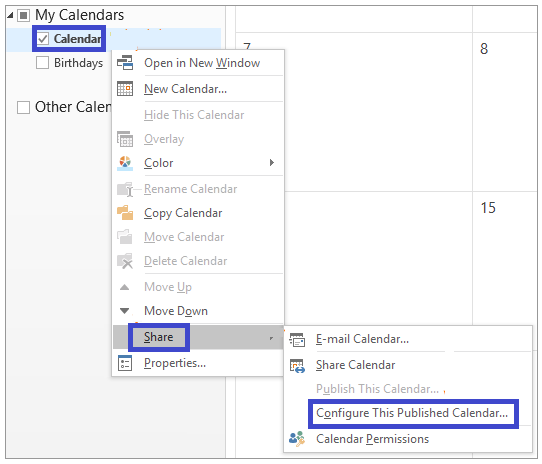This screenshot has width=542, height=464.
Task: Toggle the My Calendars group checkbox
Action: tap(23, 15)
